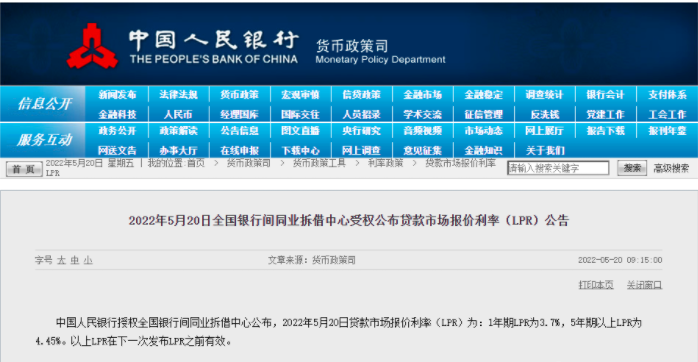Set font size to 中
Screen dimensions: 698x362
(75, 260)
